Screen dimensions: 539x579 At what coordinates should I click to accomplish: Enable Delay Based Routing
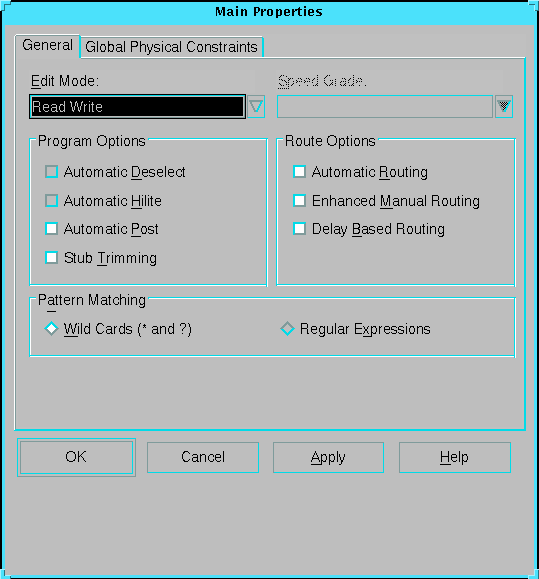299,229
